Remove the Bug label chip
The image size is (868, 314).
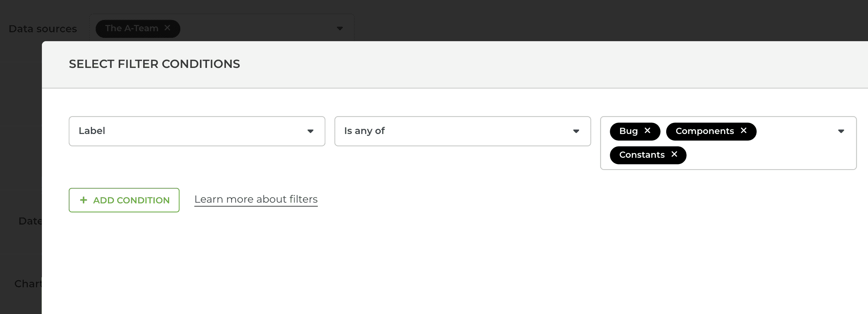[x=647, y=131]
